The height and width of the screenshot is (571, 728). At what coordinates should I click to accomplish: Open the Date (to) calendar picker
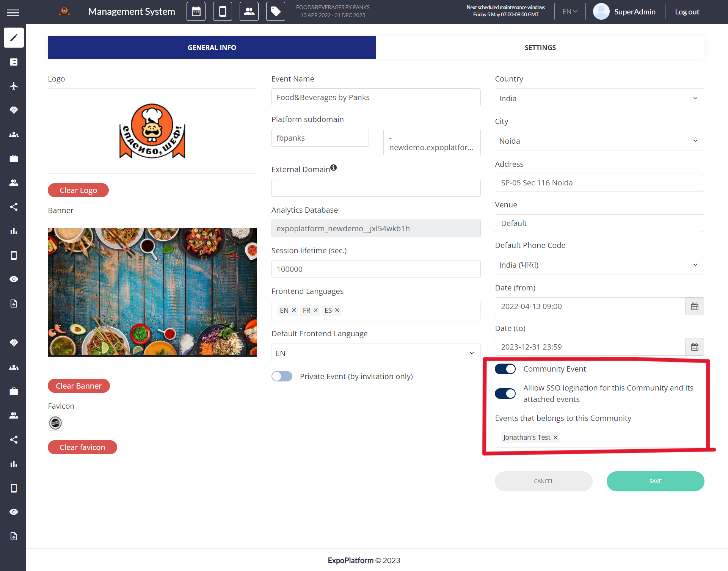tap(694, 347)
